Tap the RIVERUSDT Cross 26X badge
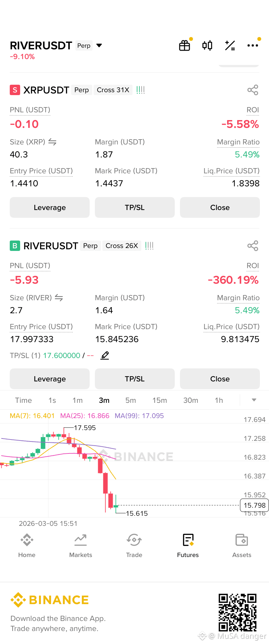 pyautogui.click(x=122, y=246)
